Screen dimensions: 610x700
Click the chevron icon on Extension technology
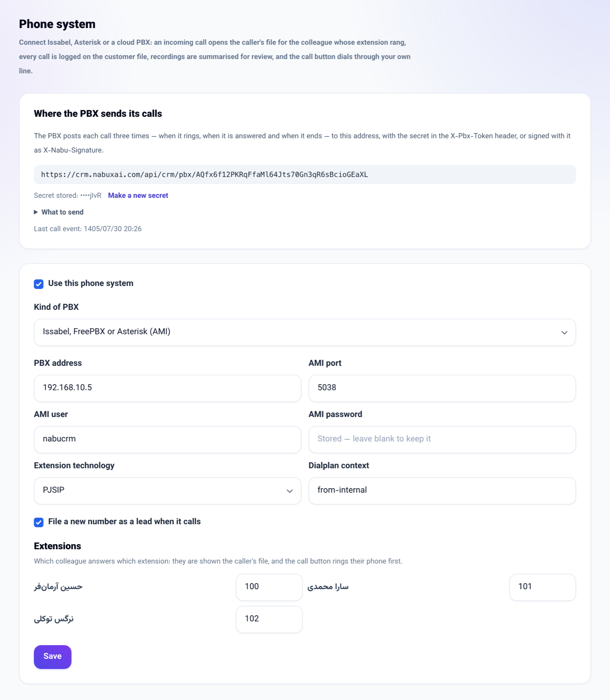coord(289,491)
